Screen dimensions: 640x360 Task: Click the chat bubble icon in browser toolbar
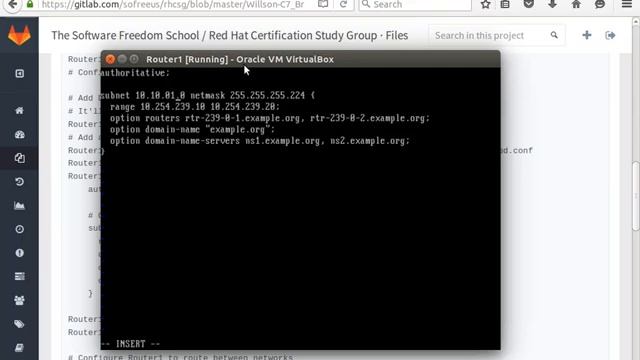point(600,4)
